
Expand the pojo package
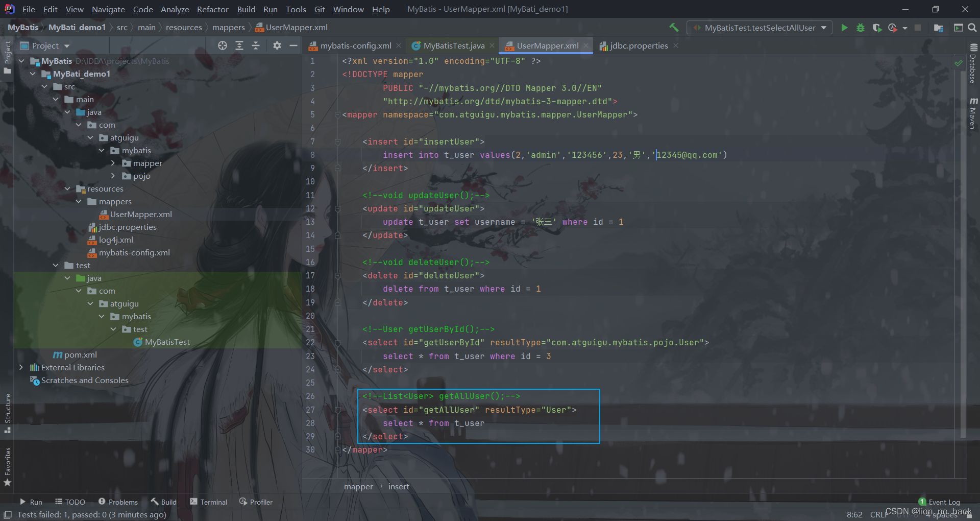(113, 176)
